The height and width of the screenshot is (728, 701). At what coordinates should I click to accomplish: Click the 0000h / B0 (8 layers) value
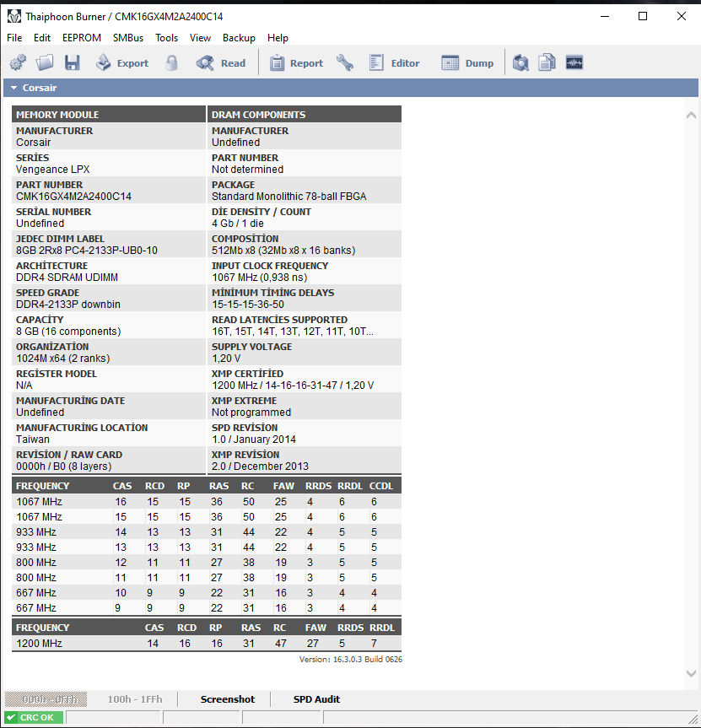pyautogui.click(x=63, y=466)
